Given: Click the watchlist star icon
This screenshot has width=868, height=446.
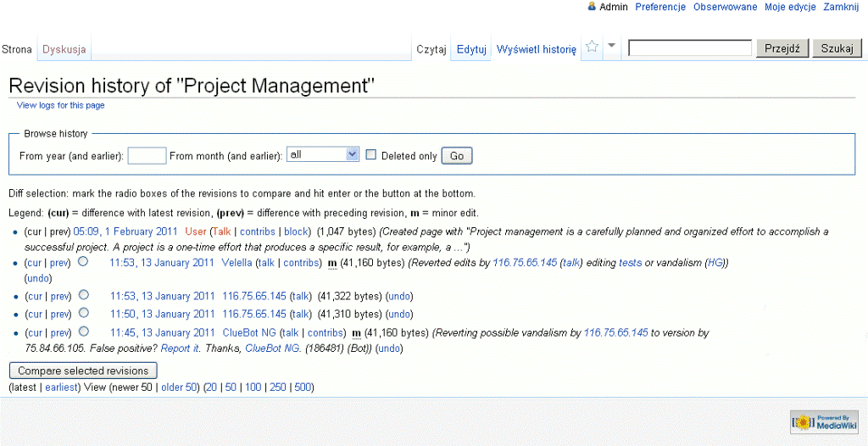Looking at the screenshot, I should (593, 47).
